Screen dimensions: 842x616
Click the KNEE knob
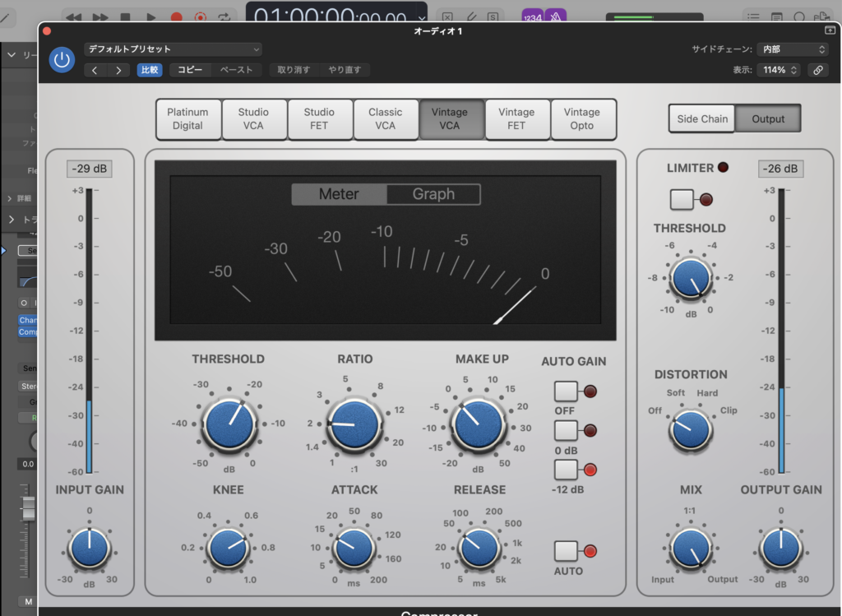[229, 549]
